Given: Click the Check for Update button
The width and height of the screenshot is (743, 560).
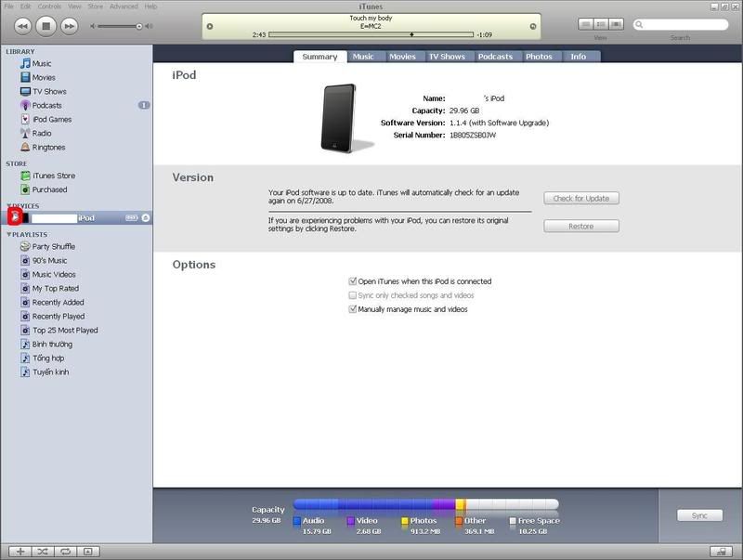Looking at the screenshot, I should pyautogui.click(x=581, y=198).
